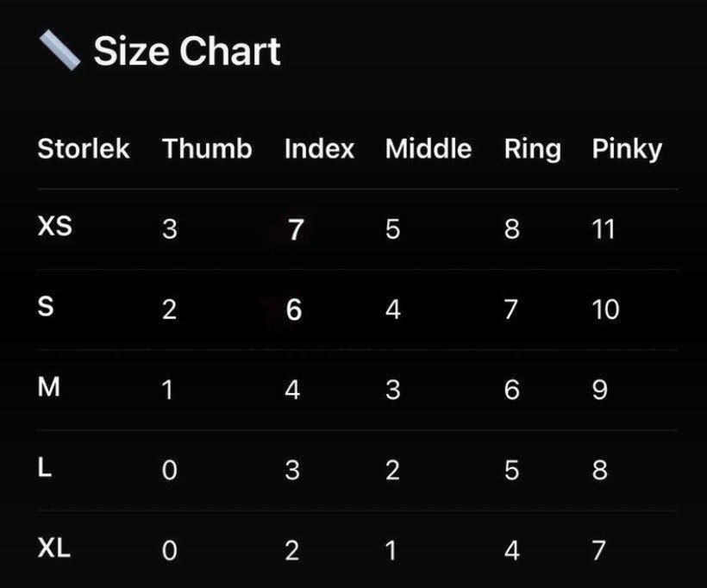Click the Middle column header
Image resolution: width=707 pixels, height=588 pixels.
428,149
